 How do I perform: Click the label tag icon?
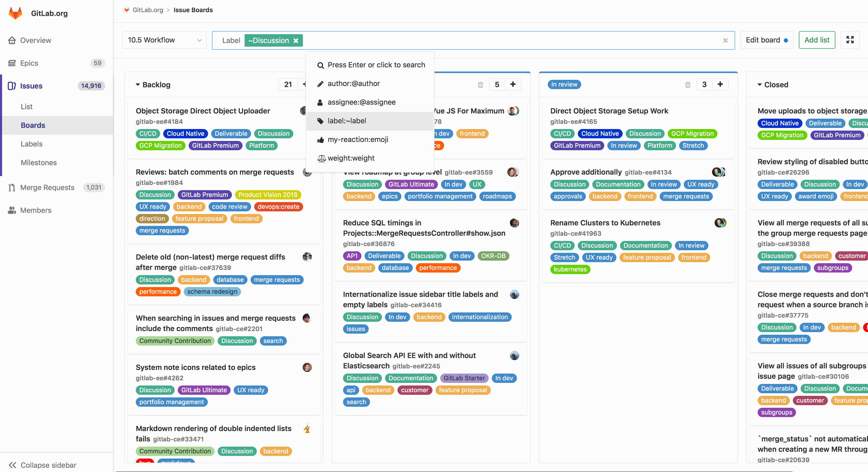321,121
